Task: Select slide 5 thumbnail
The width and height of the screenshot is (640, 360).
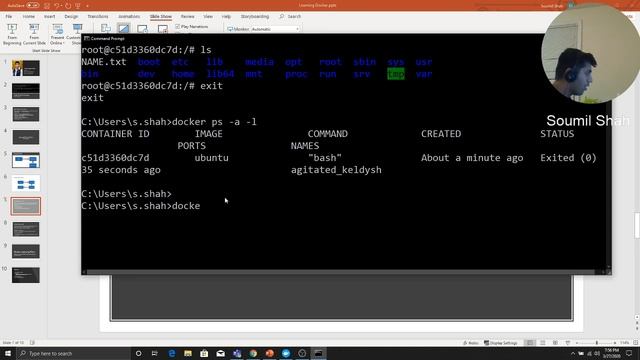Action: [26, 160]
